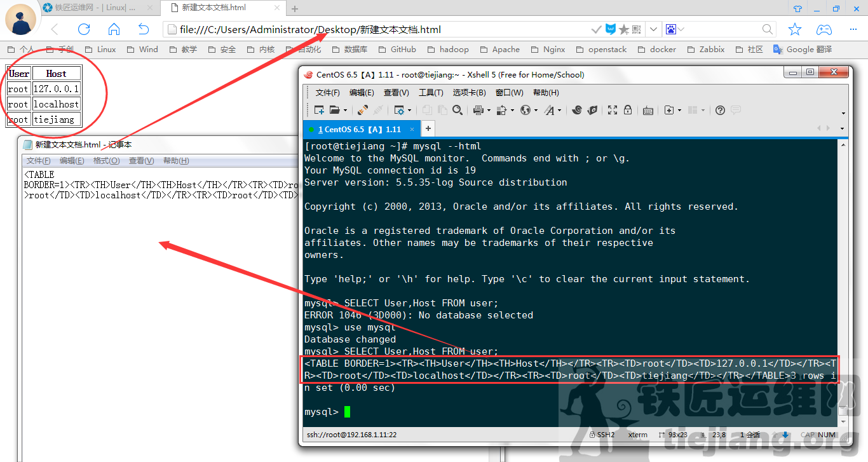The height and width of the screenshot is (462, 868).
Task: Click the Xshell help question mark icon
Action: tap(720, 110)
